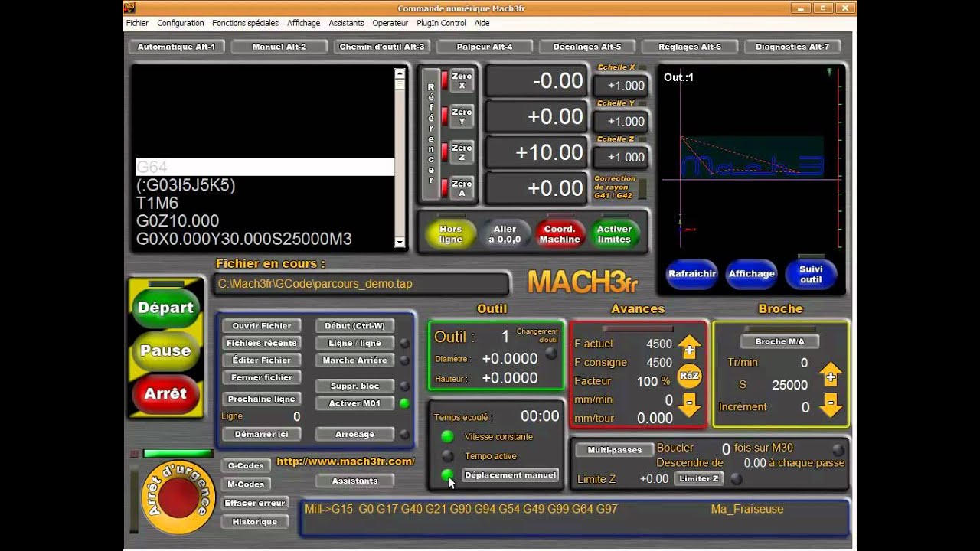Image resolution: width=980 pixels, height=551 pixels.
Task: Increase feed rate with Avances plus arrow
Action: tap(689, 348)
